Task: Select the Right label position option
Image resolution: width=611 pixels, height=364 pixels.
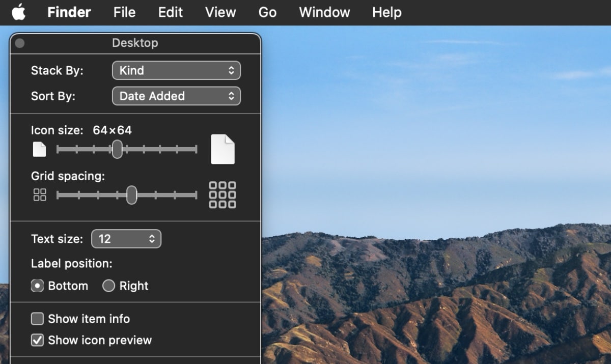Action: pyautogui.click(x=108, y=286)
